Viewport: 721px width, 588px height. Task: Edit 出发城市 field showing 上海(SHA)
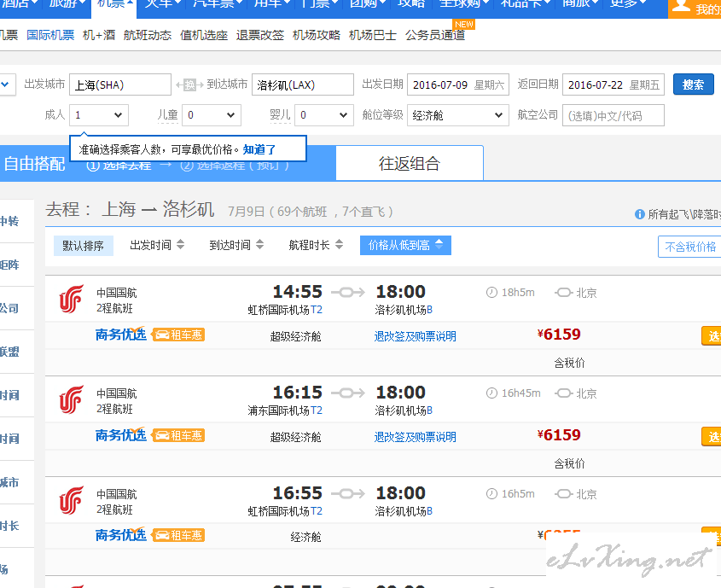click(x=120, y=84)
